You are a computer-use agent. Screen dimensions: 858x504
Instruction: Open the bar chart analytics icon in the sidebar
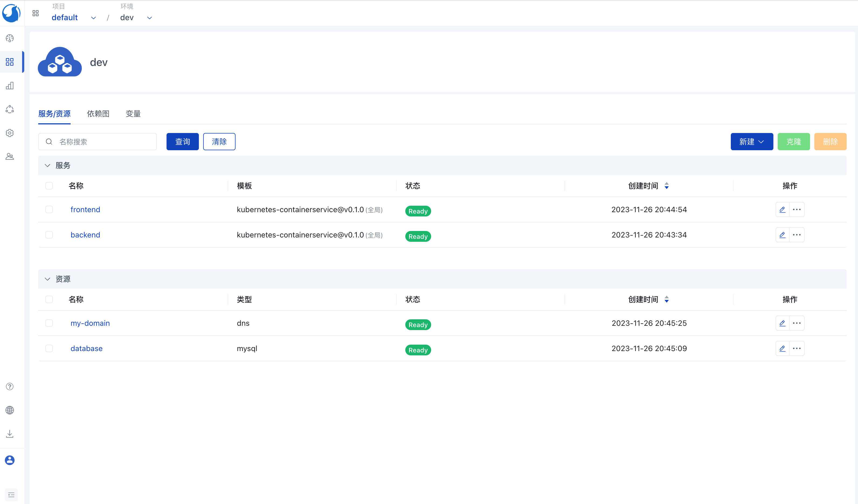pyautogui.click(x=10, y=85)
